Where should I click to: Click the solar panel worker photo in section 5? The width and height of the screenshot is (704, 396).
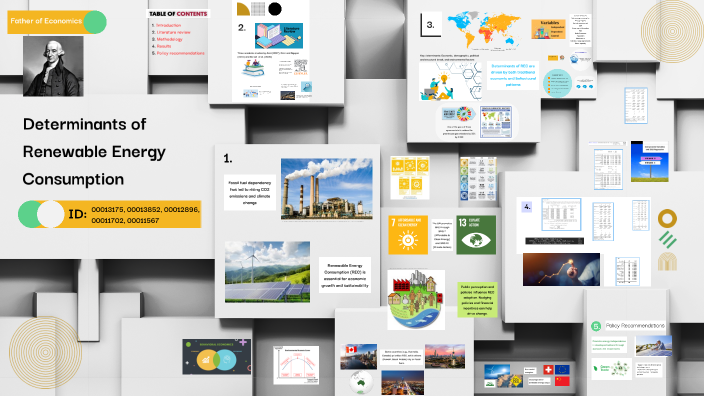[654, 346]
